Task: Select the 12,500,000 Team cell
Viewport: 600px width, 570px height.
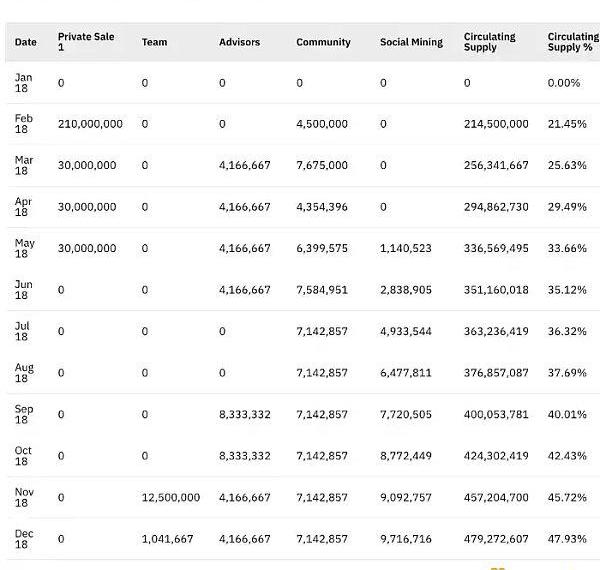Action: pyautogui.click(x=170, y=497)
